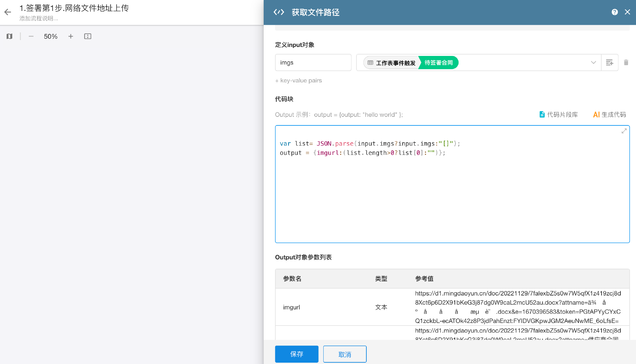Close the 获取文件路径 panel
Image resolution: width=636 pixels, height=364 pixels.
627,12
